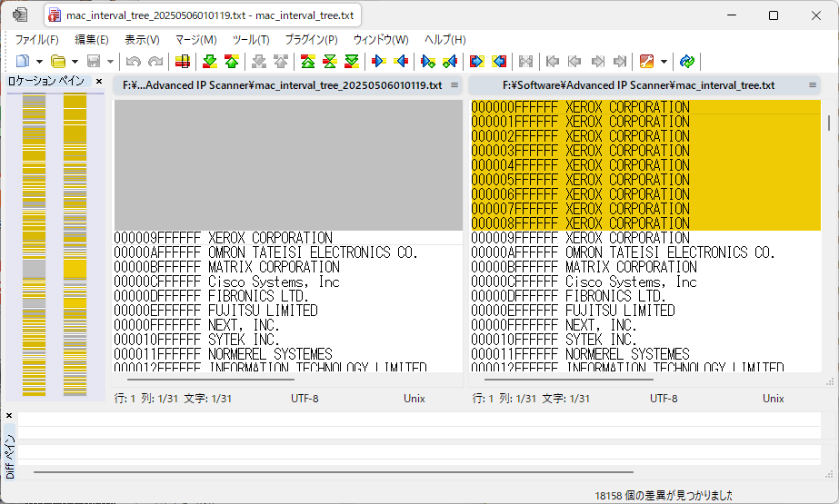Click the Copy All to Left icon

499,62
